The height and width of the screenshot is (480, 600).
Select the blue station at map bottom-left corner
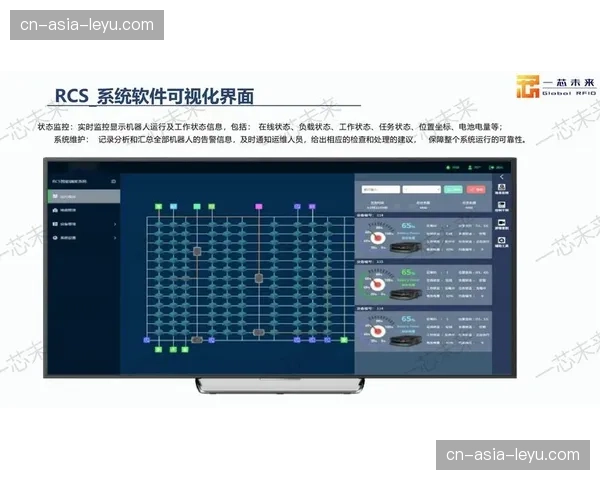146,340
